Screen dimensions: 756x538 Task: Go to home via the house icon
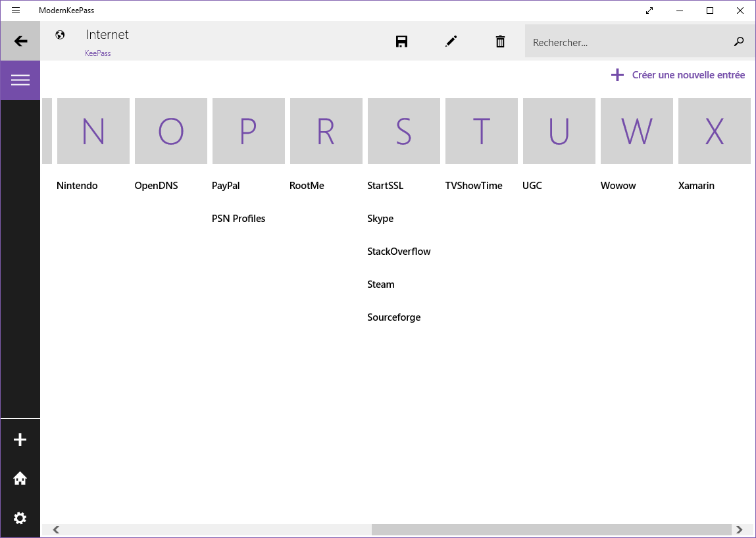[x=20, y=479]
